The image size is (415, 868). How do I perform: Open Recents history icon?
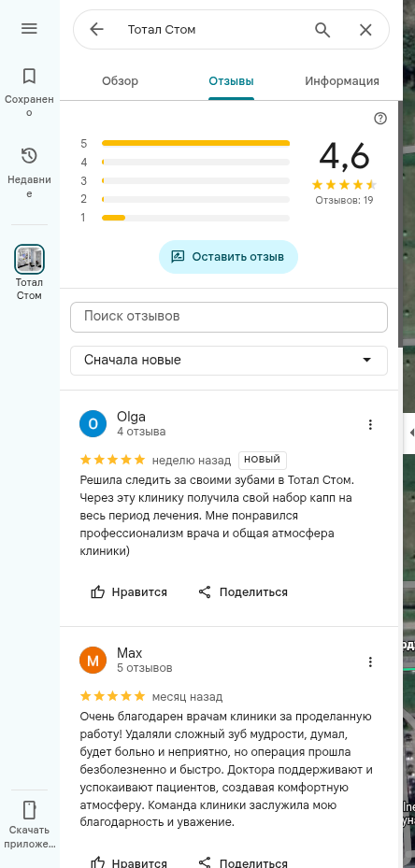pos(29,156)
